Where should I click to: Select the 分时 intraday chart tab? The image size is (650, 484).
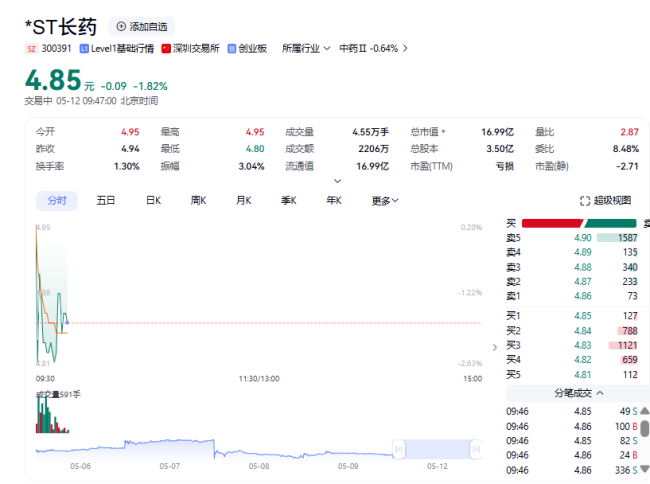tap(57, 201)
